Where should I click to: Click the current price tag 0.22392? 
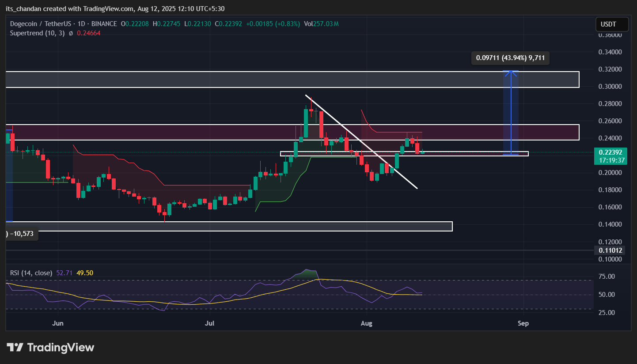click(x=610, y=152)
